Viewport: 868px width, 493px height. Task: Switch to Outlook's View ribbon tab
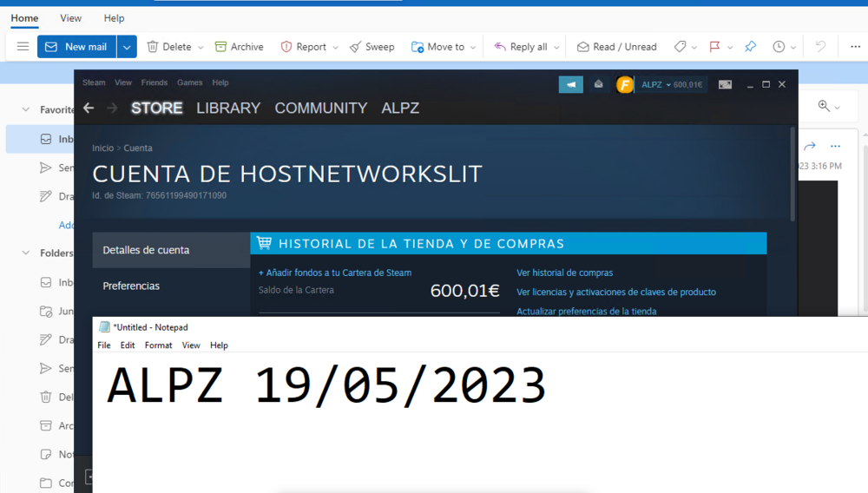pos(70,18)
